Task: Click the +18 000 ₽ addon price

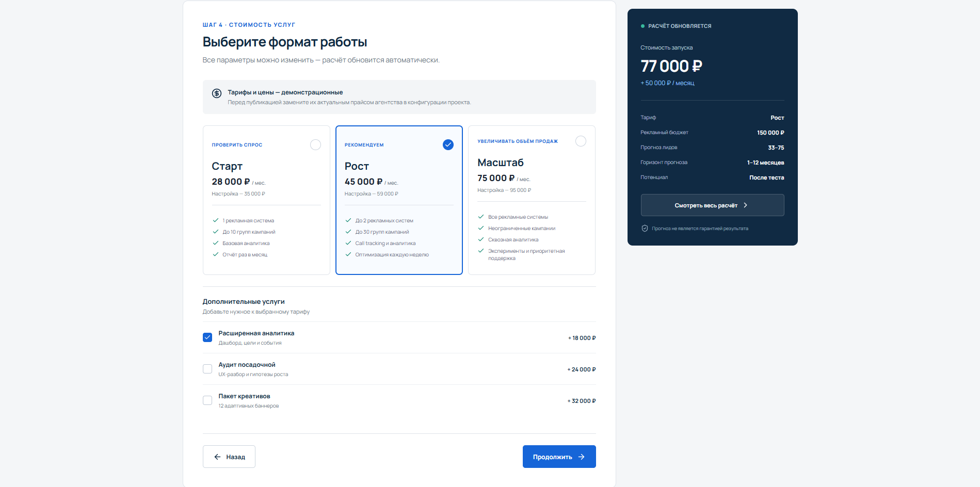Action: 582,338
